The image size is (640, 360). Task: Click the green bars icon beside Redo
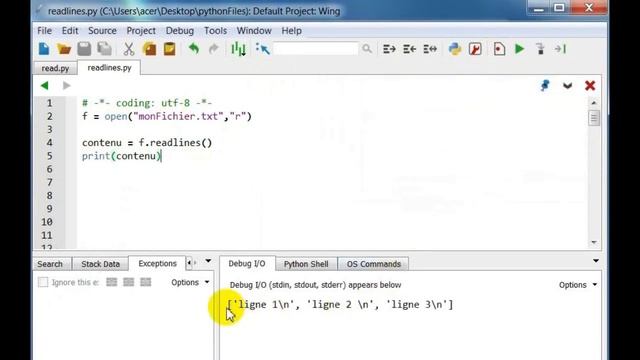238,49
